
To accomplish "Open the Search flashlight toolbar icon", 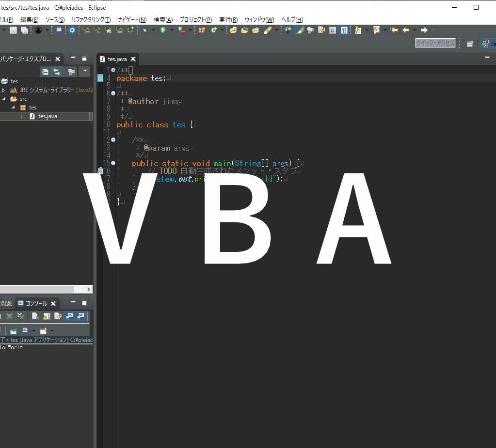I will tap(267, 30).
